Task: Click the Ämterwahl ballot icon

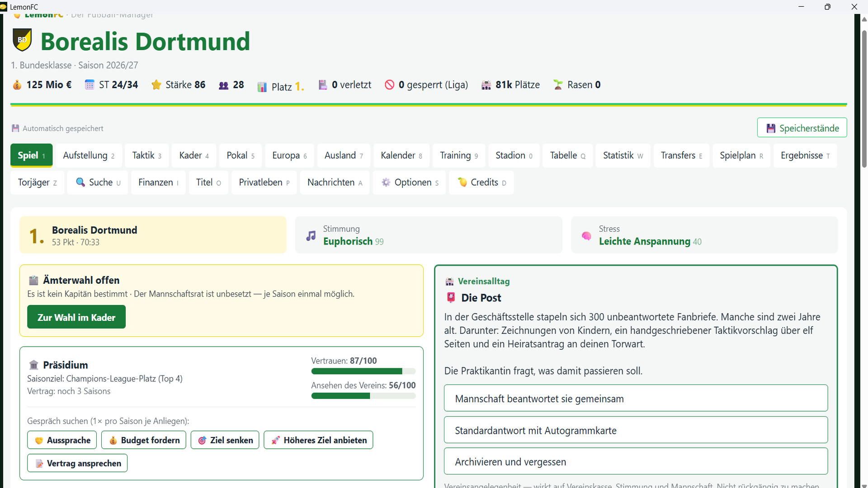Action: (33, 280)
